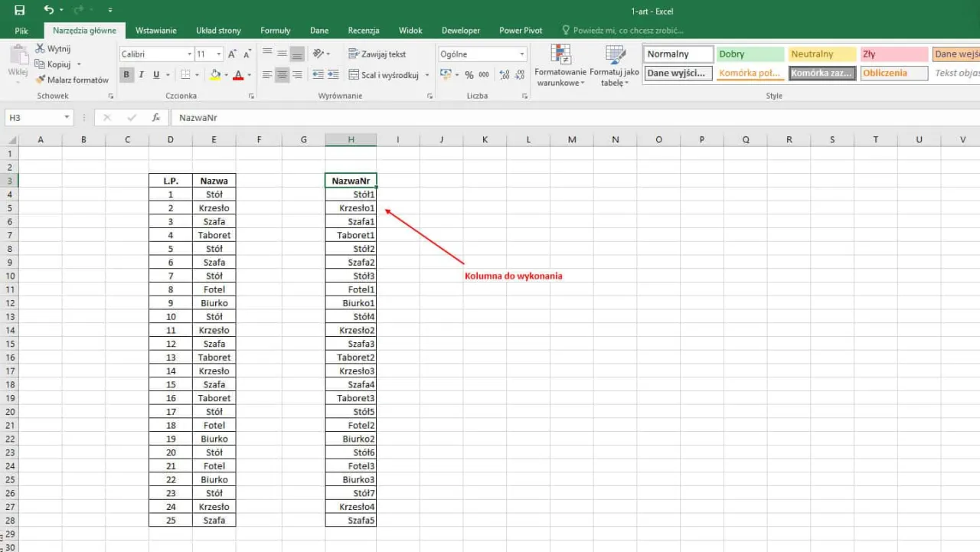Toggle bold formatting with B button
Image resolution: width=980 pixels, height=552 pixels.
[126, 75]
